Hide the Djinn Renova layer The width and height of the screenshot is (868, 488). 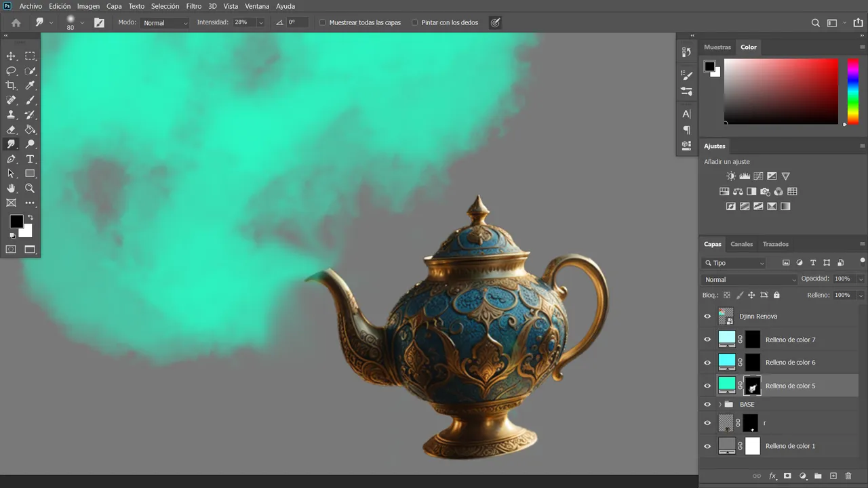click(x=707, y=317)
